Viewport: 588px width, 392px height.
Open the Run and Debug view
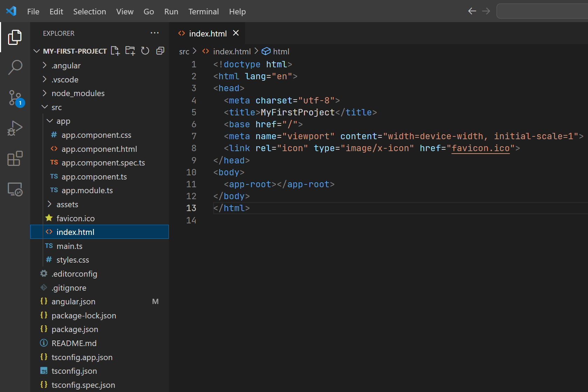[x=15, y=128]
